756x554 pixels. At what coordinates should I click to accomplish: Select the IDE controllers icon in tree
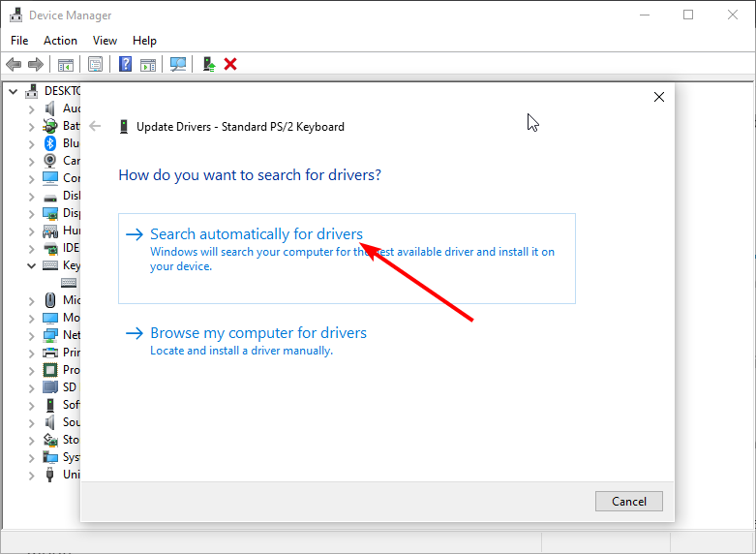pos(50,249)
